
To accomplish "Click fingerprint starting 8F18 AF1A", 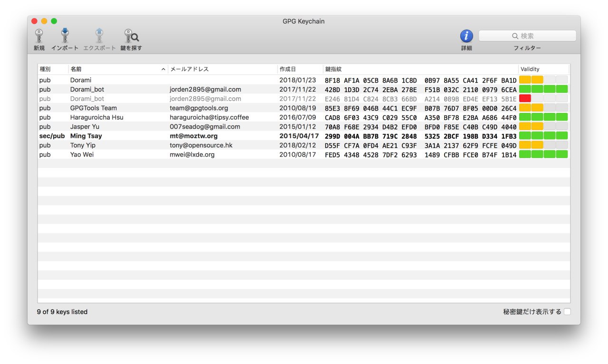I will coord(420,80).
